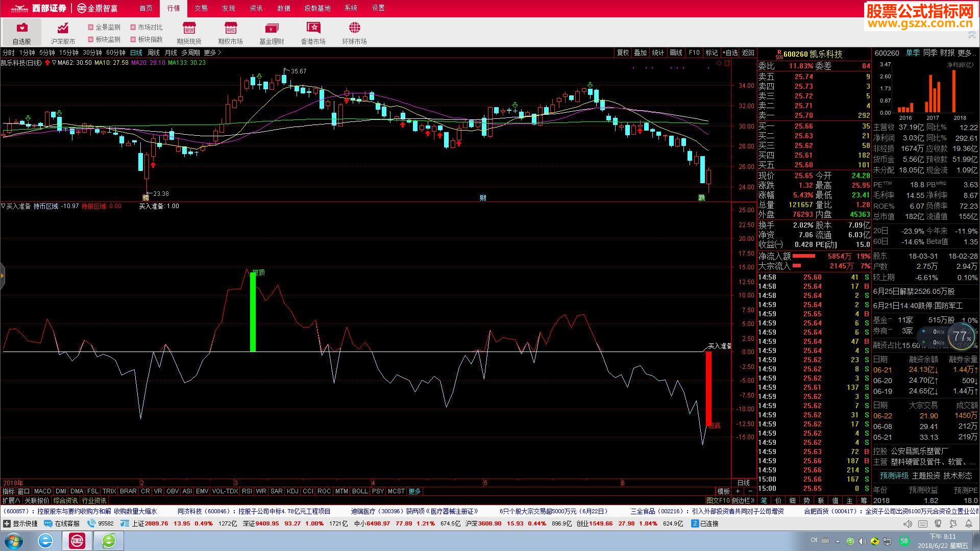980x551 pixels.
Task: Open Internet Explorer from taskbar
Action: click(x=45, y=540)
